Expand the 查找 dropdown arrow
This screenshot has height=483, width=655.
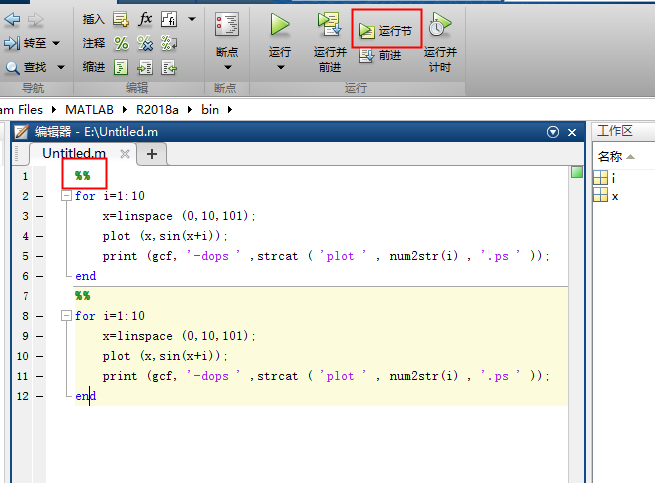click(x=61, y=67)
